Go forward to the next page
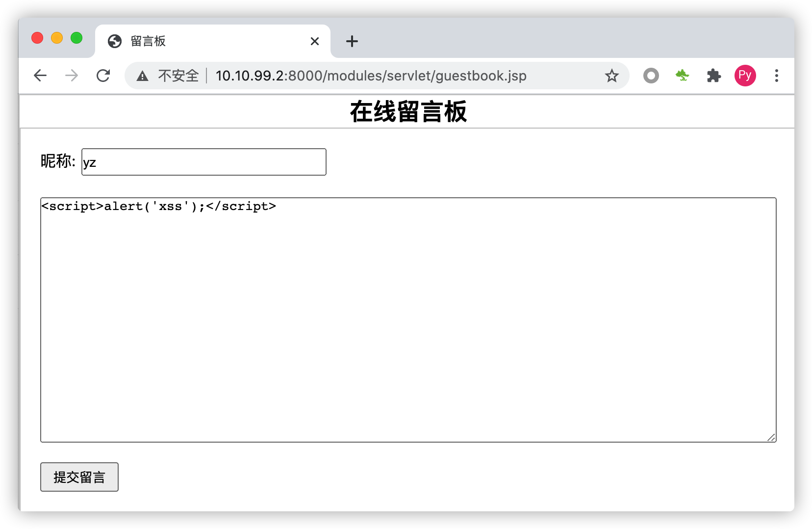 (x=72, y=76)
